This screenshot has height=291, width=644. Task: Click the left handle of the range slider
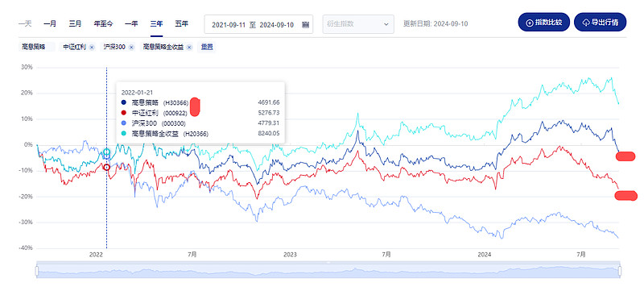coord(37,271)
